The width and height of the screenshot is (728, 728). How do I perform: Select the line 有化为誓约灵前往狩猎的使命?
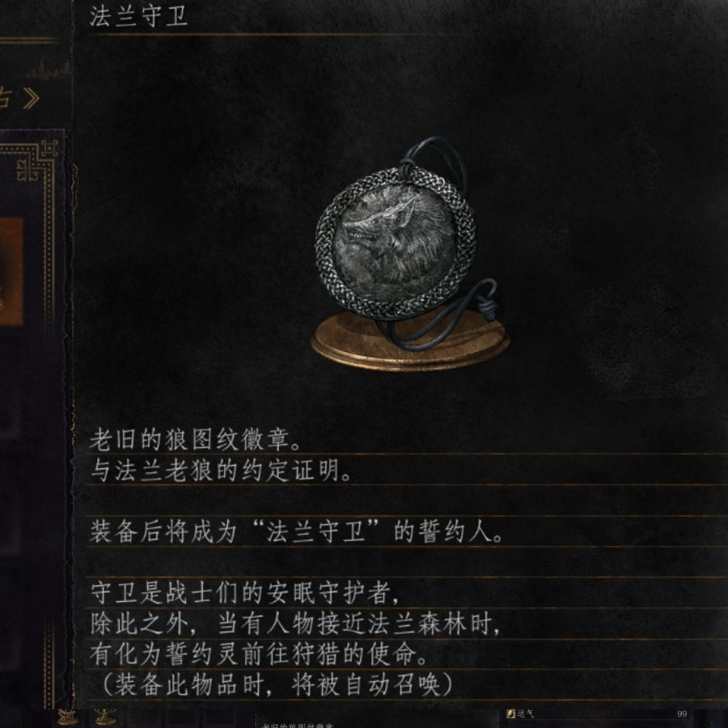pos(259,654)
